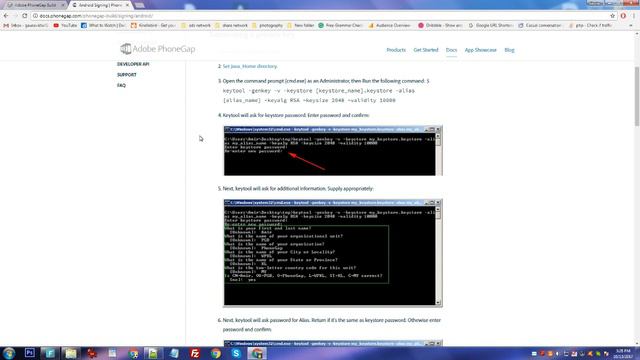
Task: Reload the page with refresh icon
Action: pos(24,16)
